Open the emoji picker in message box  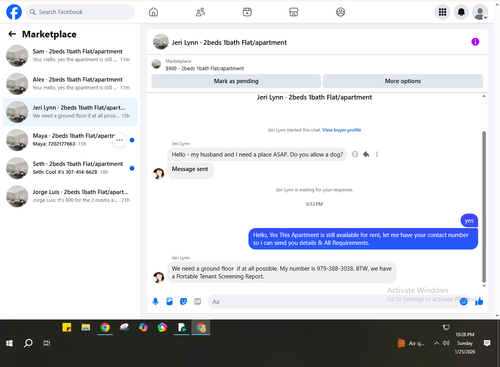(x=463, y=302)
